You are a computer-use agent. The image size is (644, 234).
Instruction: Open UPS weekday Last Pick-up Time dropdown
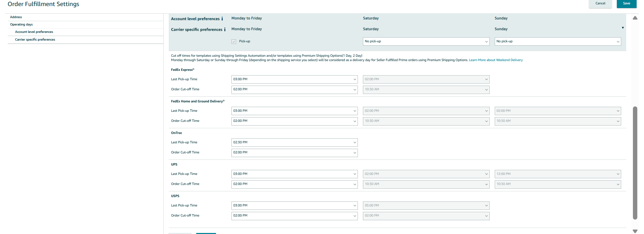(294, 174)
